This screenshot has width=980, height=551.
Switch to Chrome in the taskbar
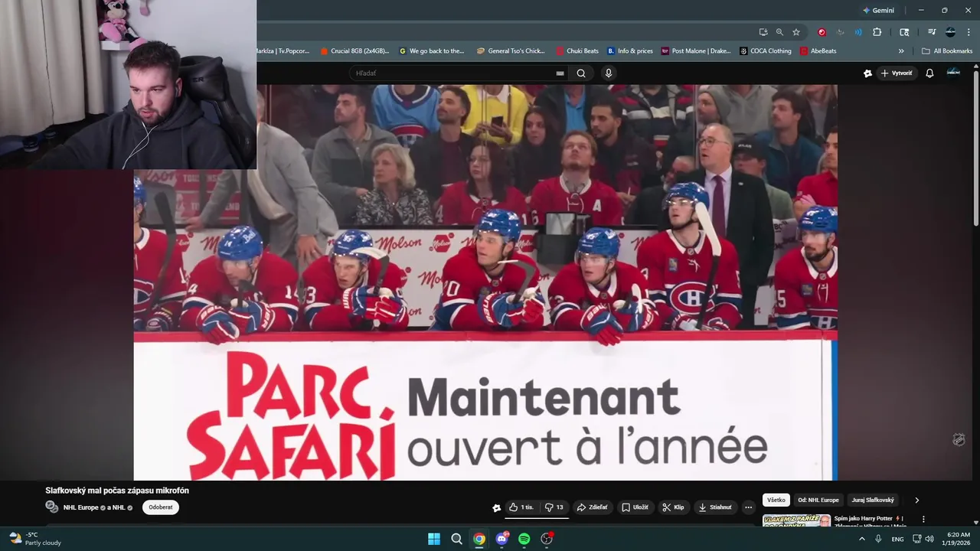click(479, 539)
